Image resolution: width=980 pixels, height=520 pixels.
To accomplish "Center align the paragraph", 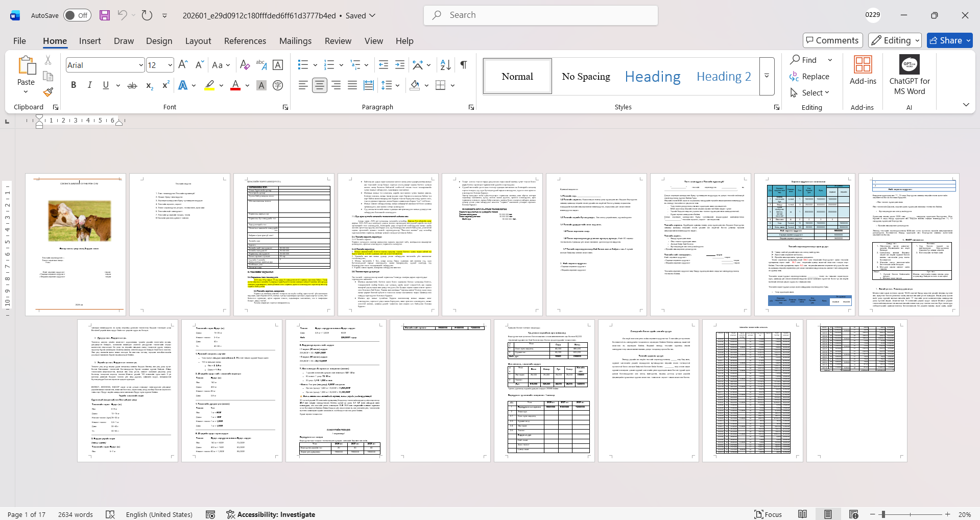I will click(x=320, y=85).
